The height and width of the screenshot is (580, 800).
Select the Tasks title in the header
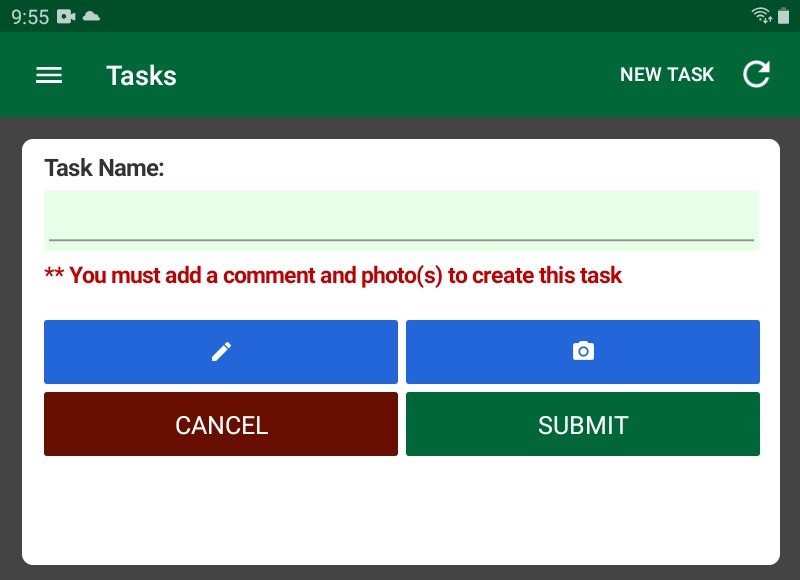[141, 76]
